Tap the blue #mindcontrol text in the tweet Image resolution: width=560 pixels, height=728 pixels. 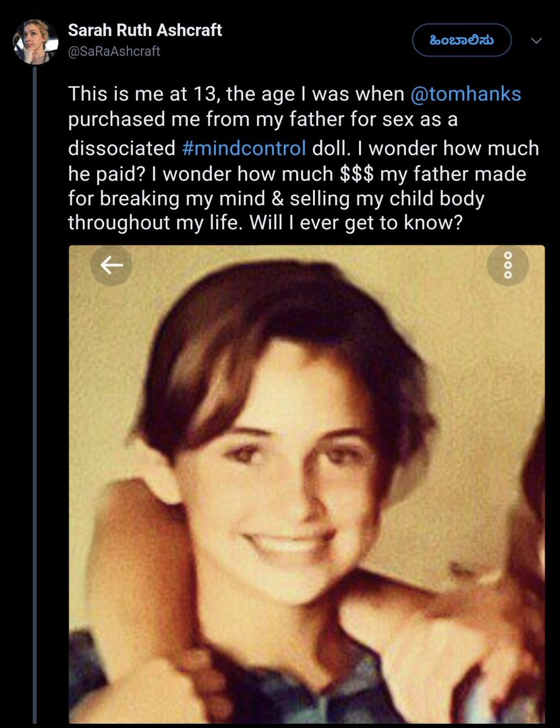click(x=244, y=147)
